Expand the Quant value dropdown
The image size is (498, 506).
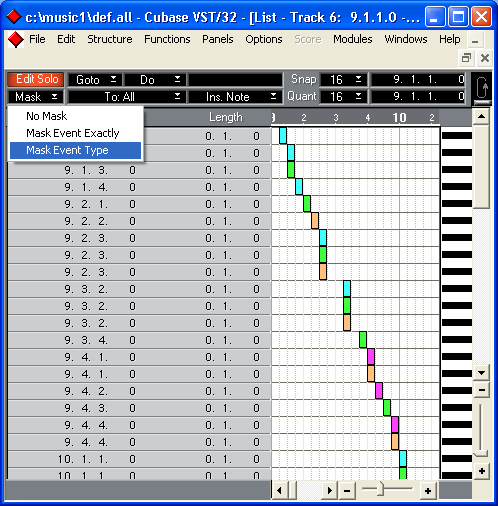(344, 97)
